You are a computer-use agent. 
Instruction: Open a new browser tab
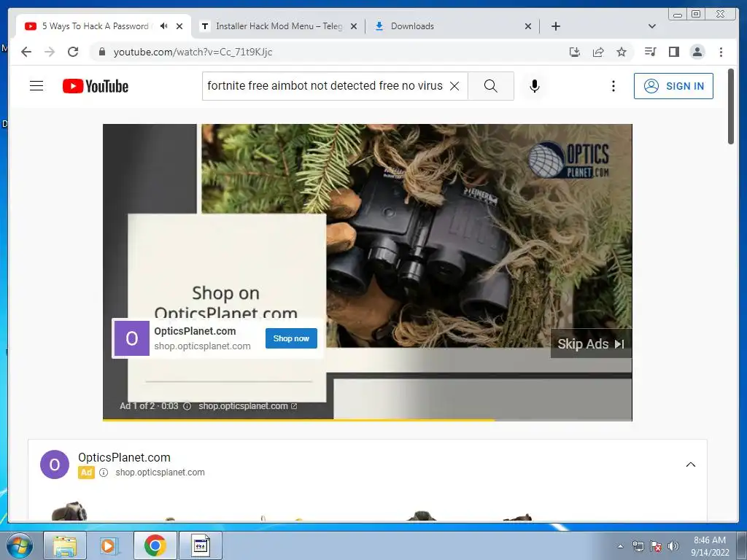(x=555, y=26)
